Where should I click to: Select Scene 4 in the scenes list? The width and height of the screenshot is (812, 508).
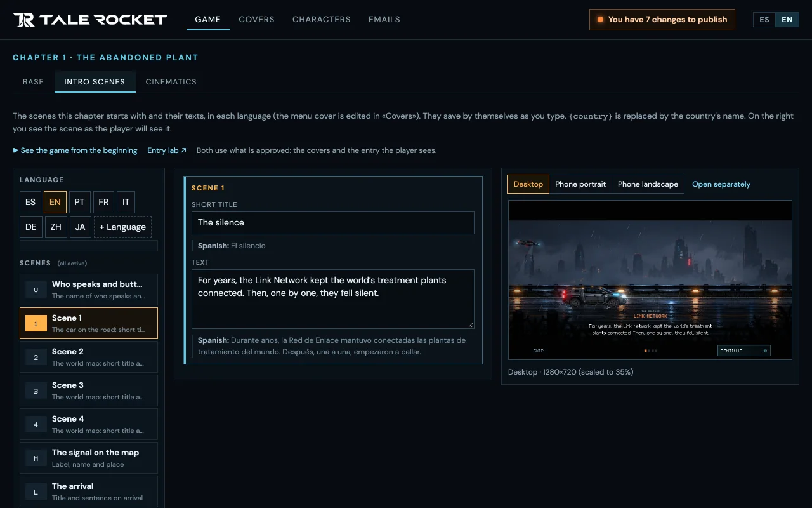pyautogui.click(x=89, y=424)
